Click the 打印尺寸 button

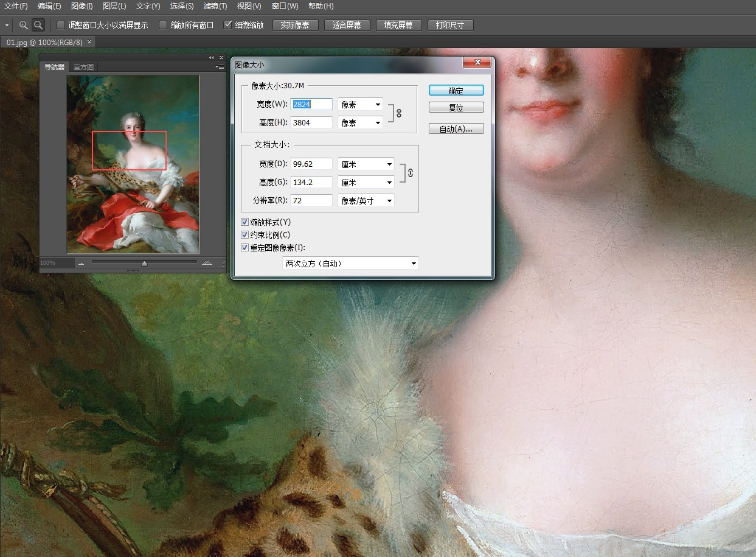click(450, 25)
